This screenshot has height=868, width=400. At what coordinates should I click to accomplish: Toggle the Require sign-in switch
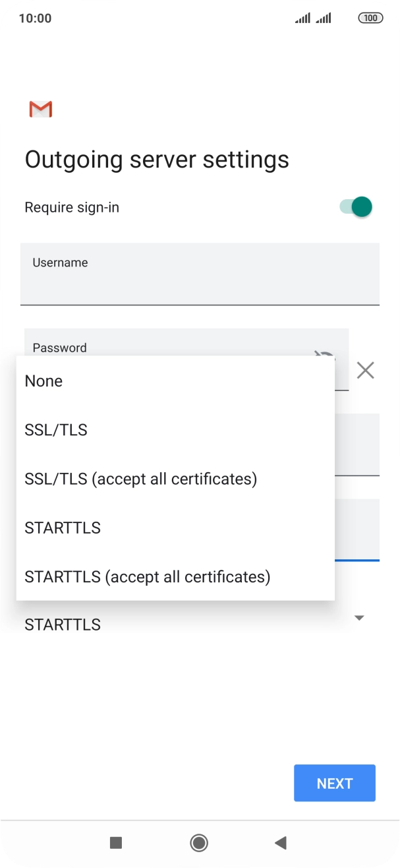(x=356, y=207)
